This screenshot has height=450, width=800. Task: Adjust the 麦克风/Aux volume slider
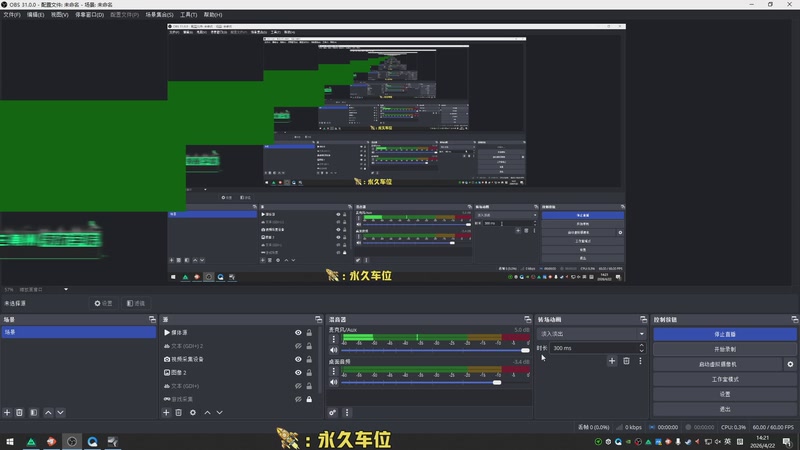tap(435, 350)
